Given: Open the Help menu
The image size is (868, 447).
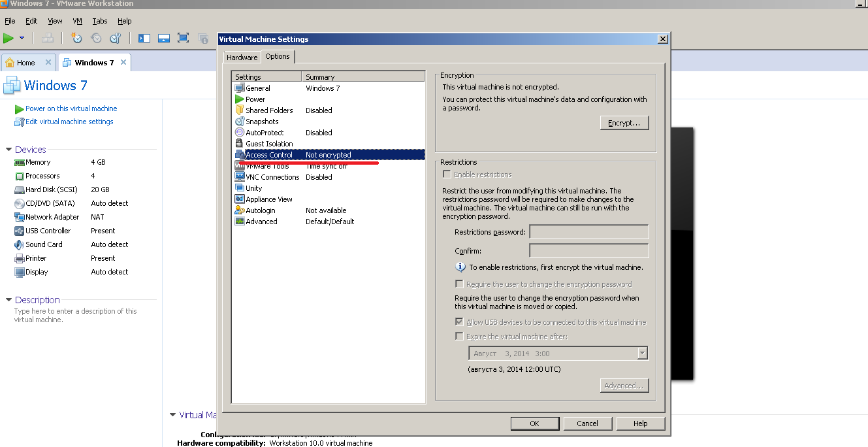Looking at the screenshot, I should [124, 21].
